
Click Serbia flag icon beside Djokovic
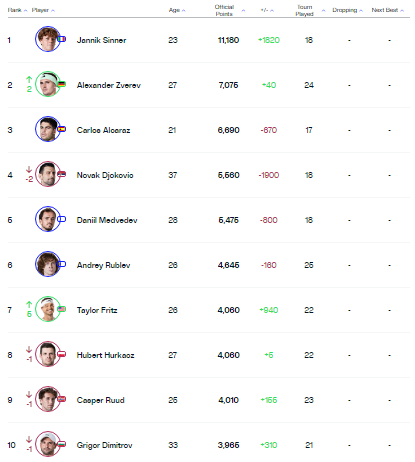coord(61,174)
